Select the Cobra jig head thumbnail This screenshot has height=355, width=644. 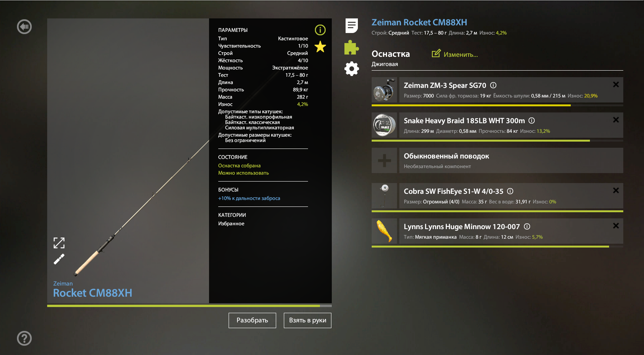tap(384, 196)
